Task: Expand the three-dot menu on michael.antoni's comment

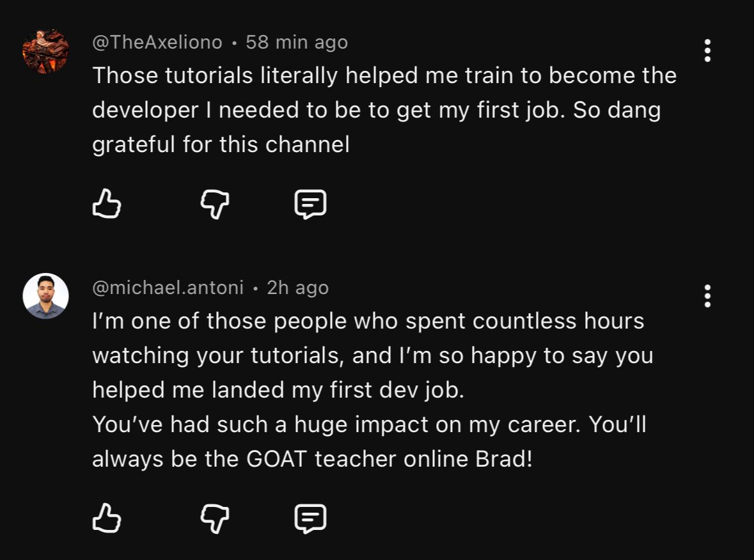Action: (707, 296)
